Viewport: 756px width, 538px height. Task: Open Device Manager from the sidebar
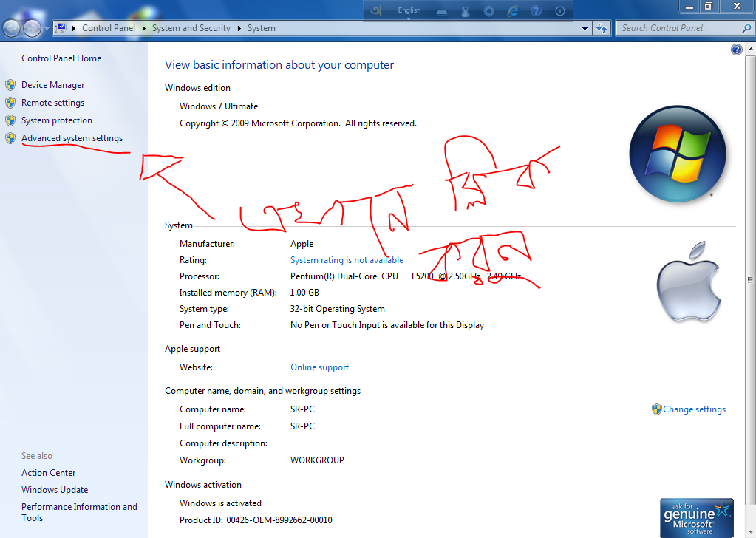(x=52, y=85)
